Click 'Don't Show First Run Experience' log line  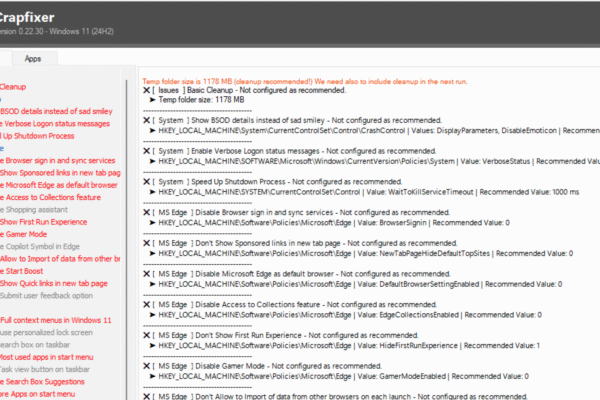point(281,335)
